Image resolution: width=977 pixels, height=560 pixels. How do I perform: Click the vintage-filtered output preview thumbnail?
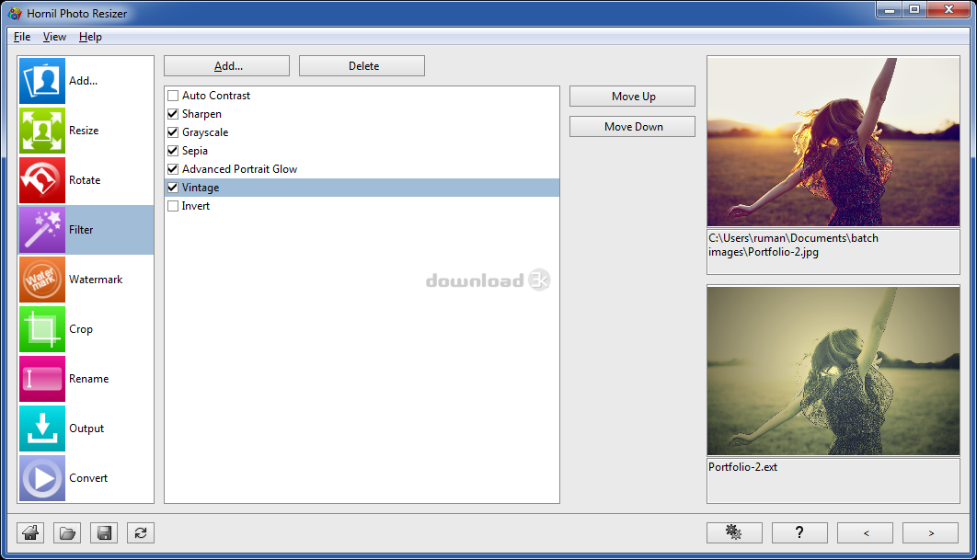pyautogui.click(x=833, y=371)
